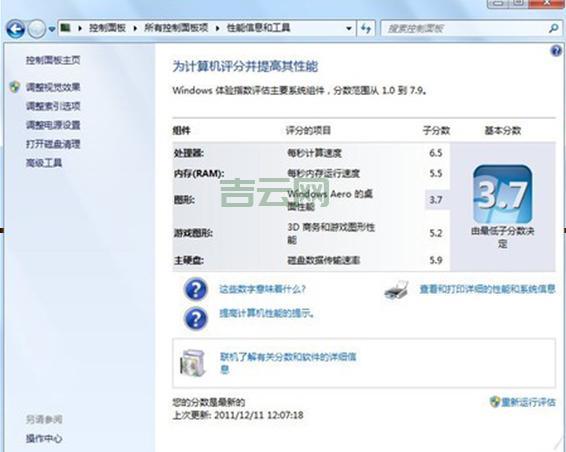This screenshot has height=452, width=566.
Task: Open 调整电源设置 link
Action: [x=53, y=125]
